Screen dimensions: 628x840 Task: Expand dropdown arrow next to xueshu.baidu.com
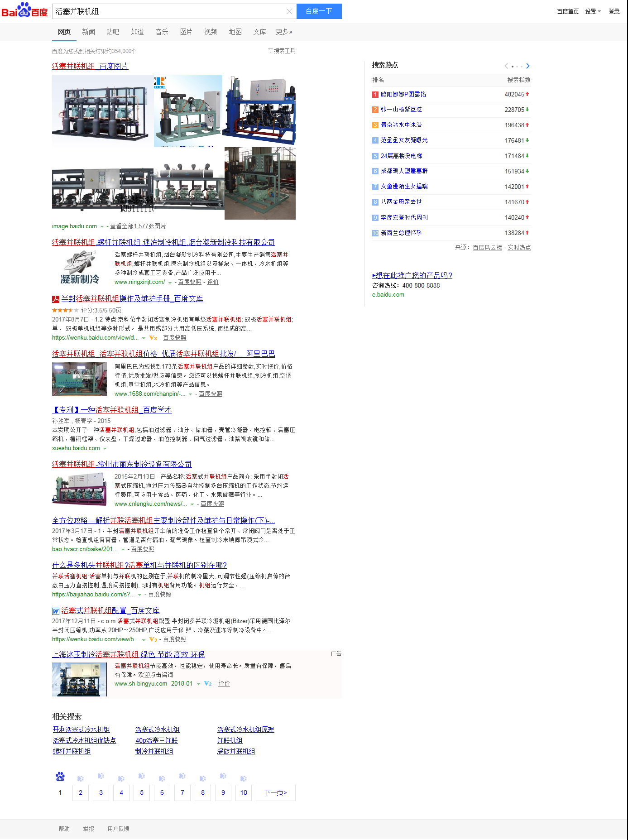point(105,449)
